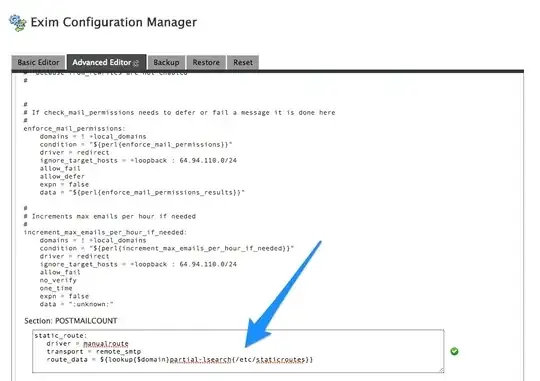The image size is (540, 381).
Task: Click the condition line with increment_max_emails_per_hour_if_needed
Action: point(167,248)
